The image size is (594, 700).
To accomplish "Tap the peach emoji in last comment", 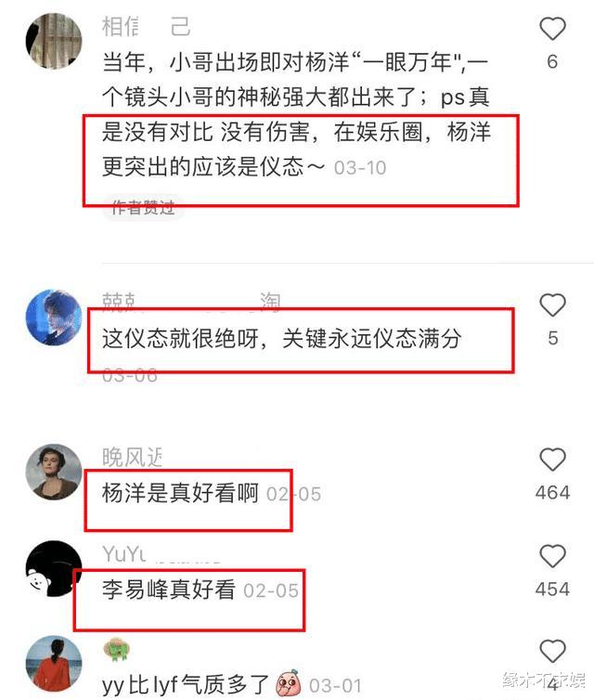I will click(289, 683).
